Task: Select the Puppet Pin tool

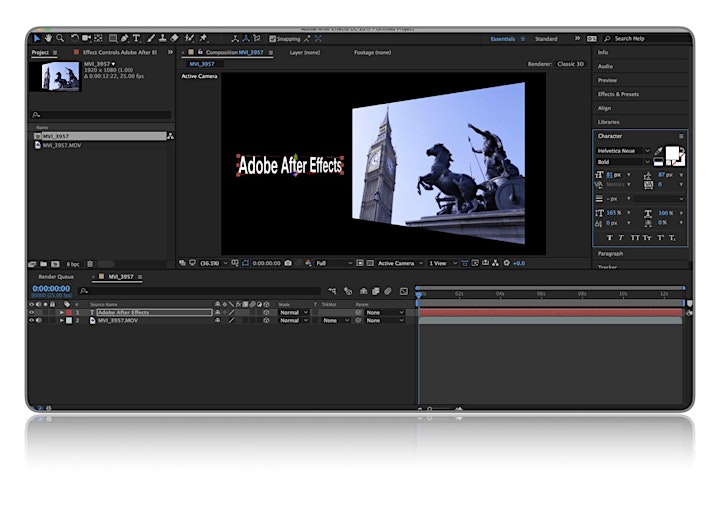Action: pyautogui.click(x=203, y=39)
